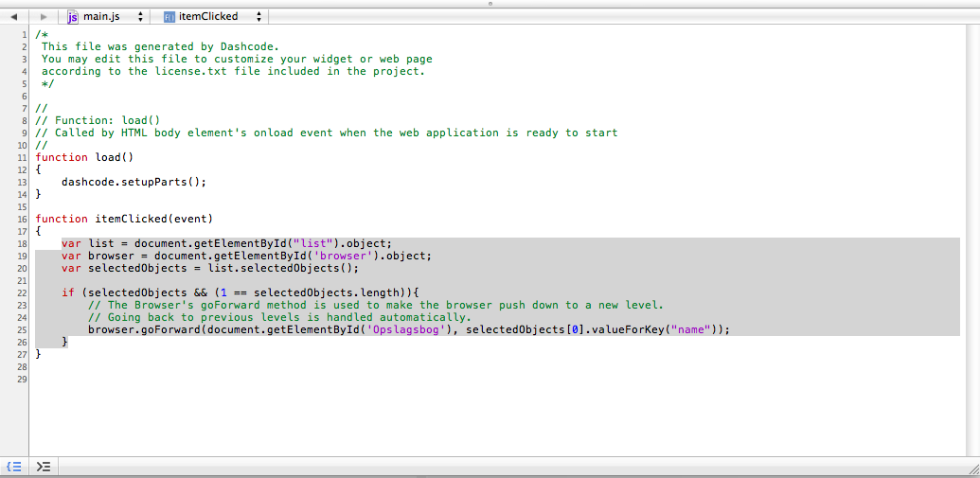The width and height of the screenshot is (980, 478).
Task: Click the string "name" on line 25
Action: [x=690, y=330]
